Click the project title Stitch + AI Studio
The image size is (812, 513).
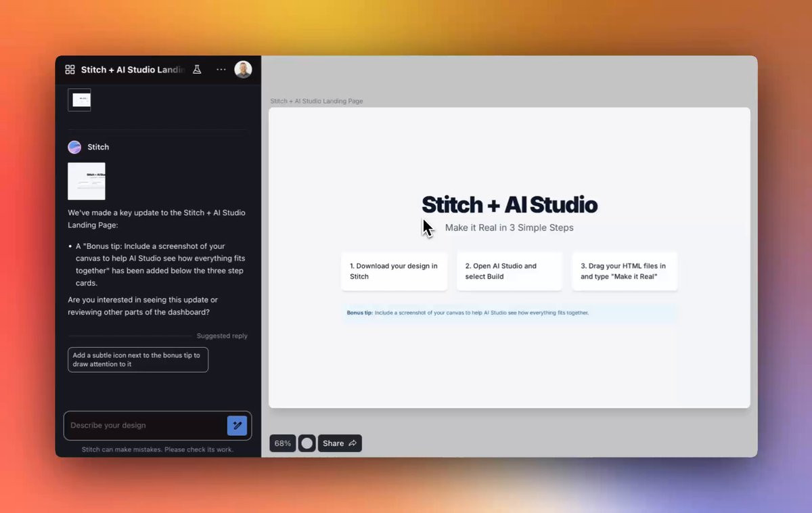pos(133,70)
